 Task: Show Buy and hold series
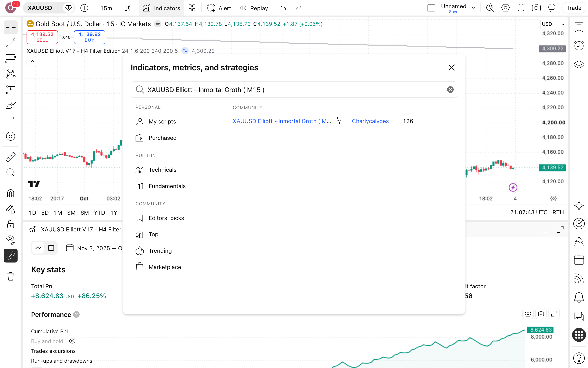(x=72, y=341)
